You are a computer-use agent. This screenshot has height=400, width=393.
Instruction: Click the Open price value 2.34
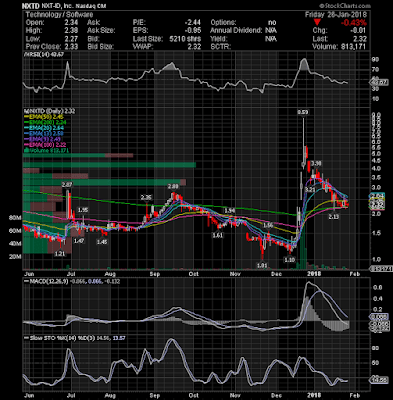71,23
